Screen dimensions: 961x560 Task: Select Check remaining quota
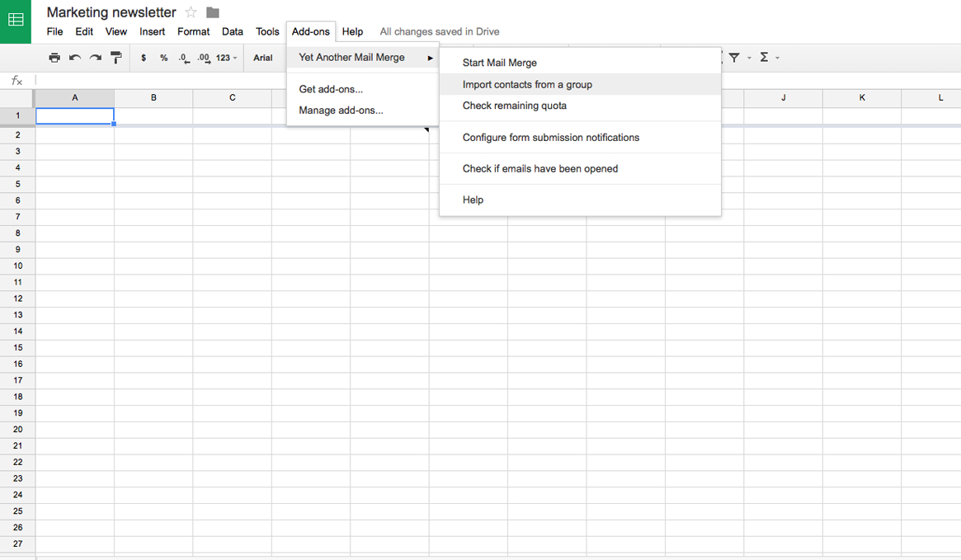click(514, 106)
